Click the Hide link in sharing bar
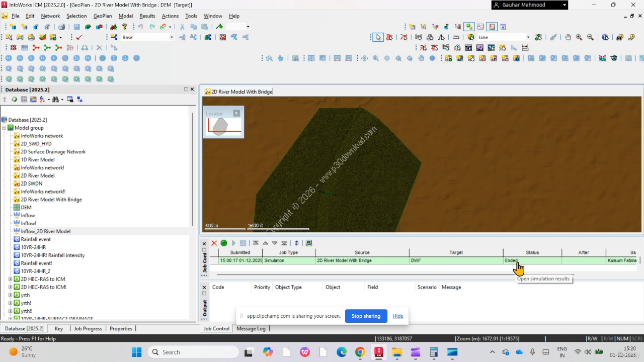The width and height of the screenshot is (644, 362). click(x=397, y=316)
